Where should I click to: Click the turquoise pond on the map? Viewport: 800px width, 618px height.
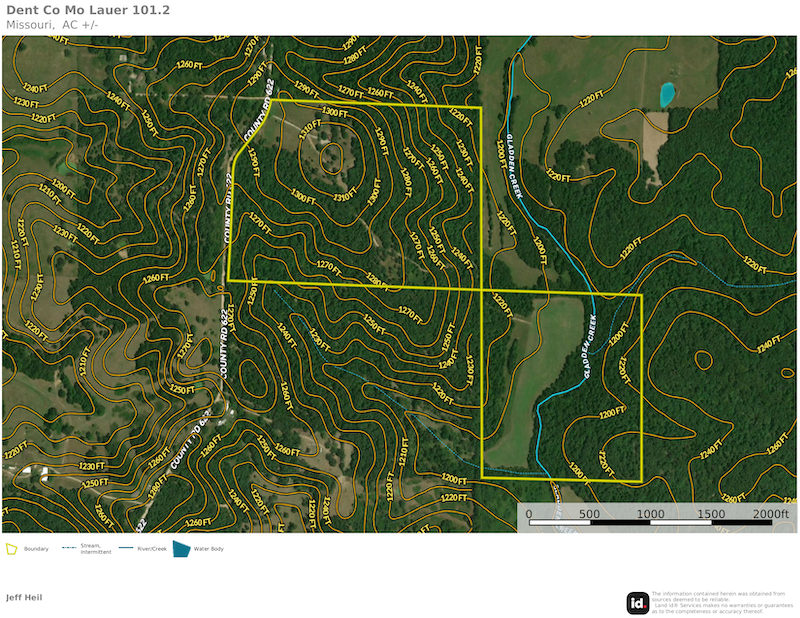(x=665, y=94)
